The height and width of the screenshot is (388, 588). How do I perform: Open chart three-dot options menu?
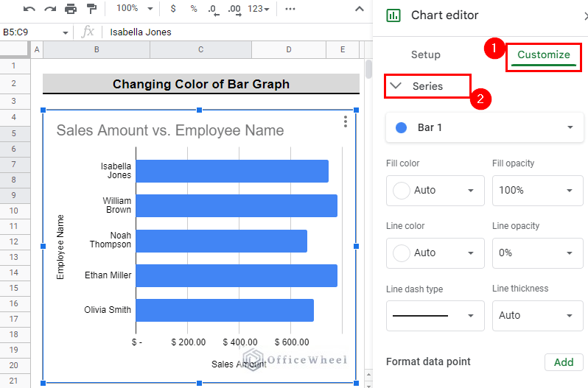coord(345,121)
